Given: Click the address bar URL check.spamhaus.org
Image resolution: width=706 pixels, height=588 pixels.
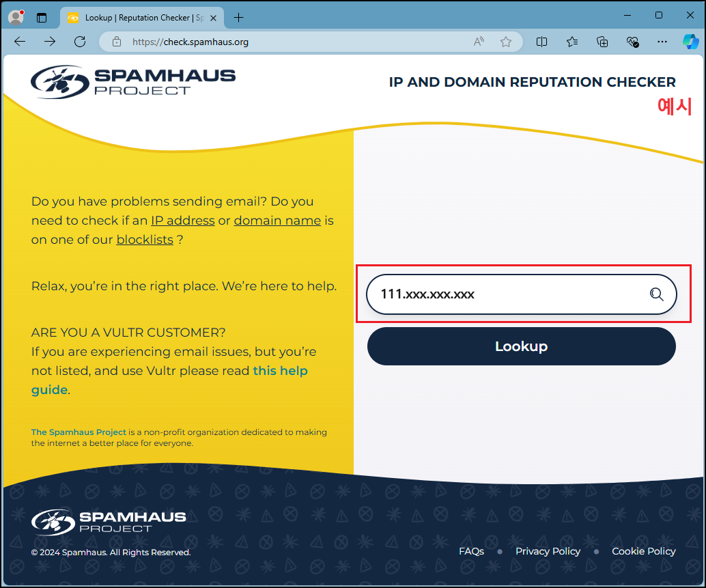Looking at the screenshot, I should click(190, 42).
